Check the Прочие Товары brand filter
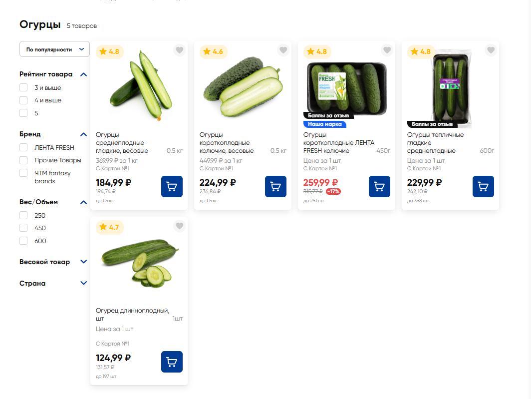Image resolution: width=532 pixels, height=399 pixels. [x=23, y=160]
